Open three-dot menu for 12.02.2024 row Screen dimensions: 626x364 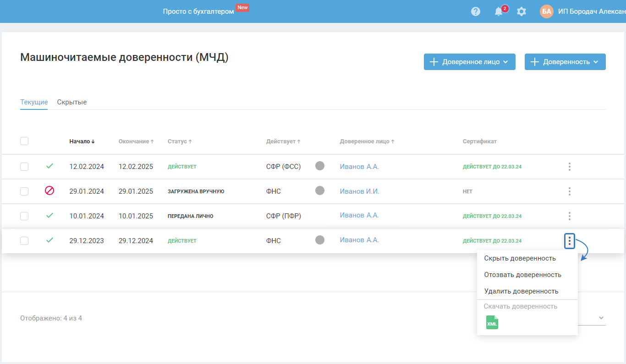tap(569, 167)
